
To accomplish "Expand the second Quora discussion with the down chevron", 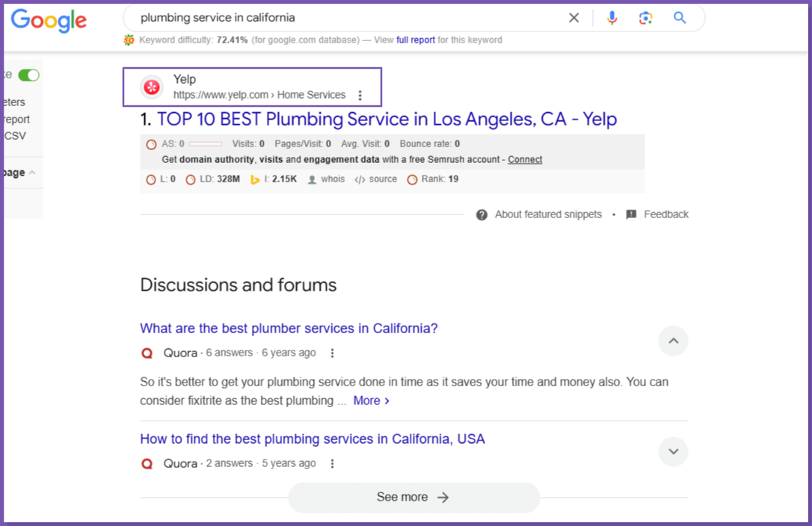I will click(673, 451).
